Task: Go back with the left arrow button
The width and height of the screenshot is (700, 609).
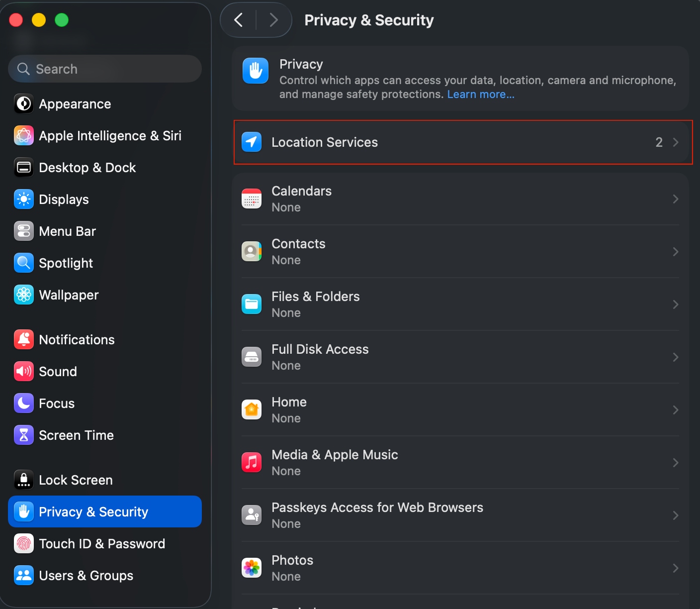Action: coord(239,20)
